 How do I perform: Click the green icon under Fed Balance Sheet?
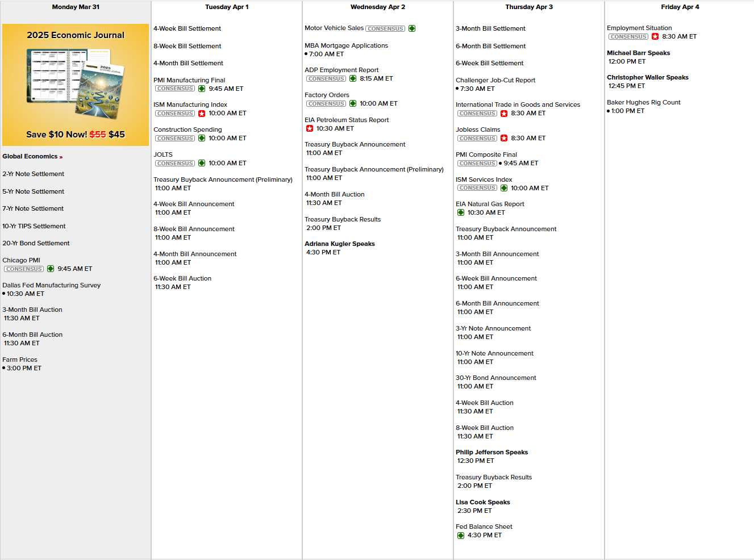[461, 536]
